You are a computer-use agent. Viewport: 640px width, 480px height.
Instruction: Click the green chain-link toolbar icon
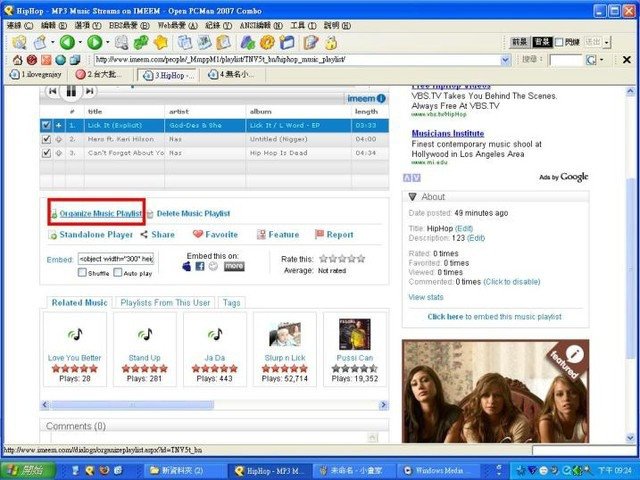tap(141, 42)
